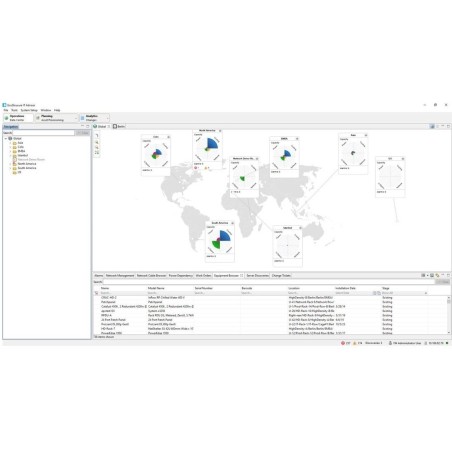This screenshot has width=452, height=452.
Task: Expand the South America folder
Action: coord(10,168)
